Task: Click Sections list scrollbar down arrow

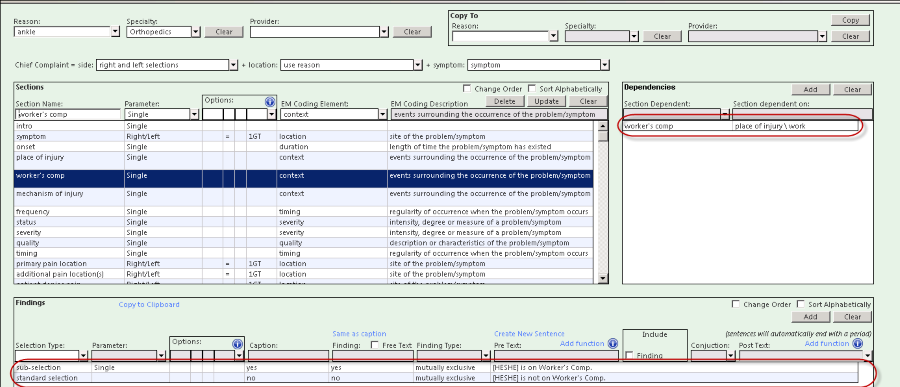Action: click(603, 278)
